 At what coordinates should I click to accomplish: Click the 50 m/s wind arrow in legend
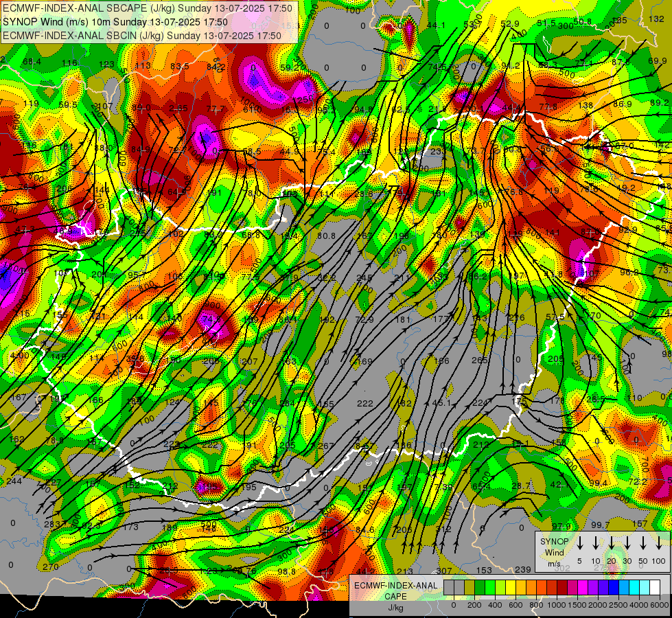(643, 543)
